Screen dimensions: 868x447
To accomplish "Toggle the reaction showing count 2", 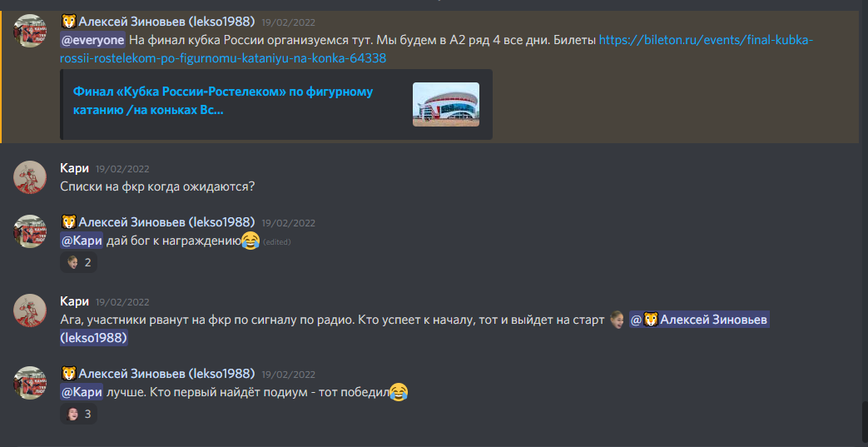I will 78,262.
